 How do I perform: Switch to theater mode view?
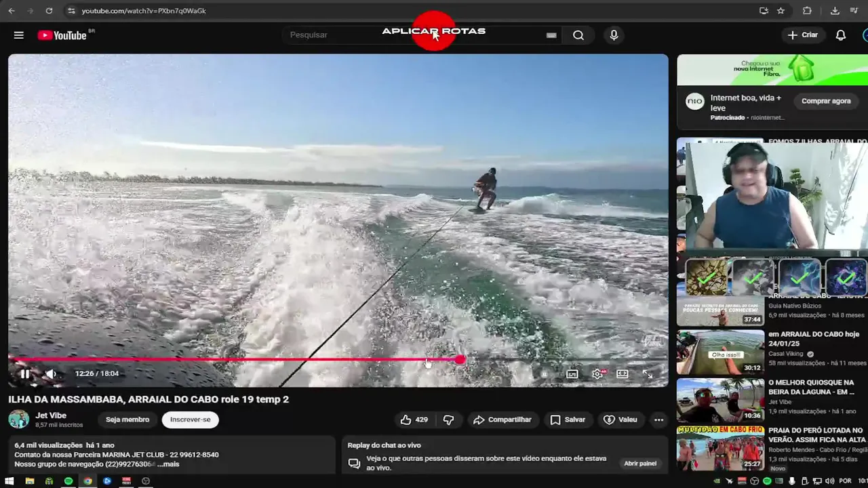point(623,374)
